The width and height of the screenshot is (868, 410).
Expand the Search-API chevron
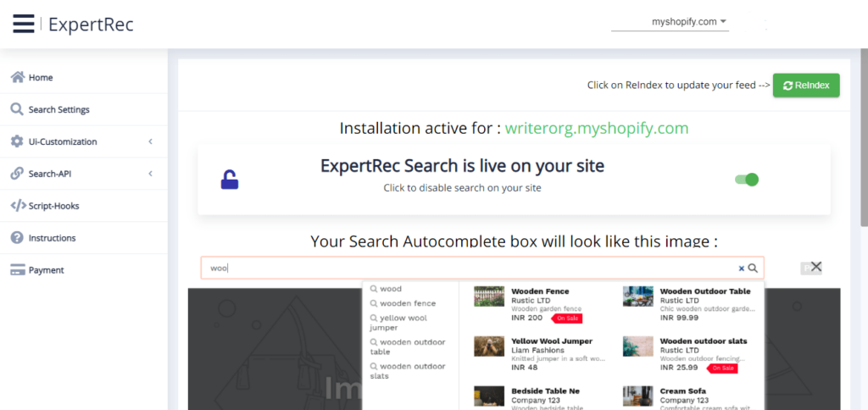(151, 174)
